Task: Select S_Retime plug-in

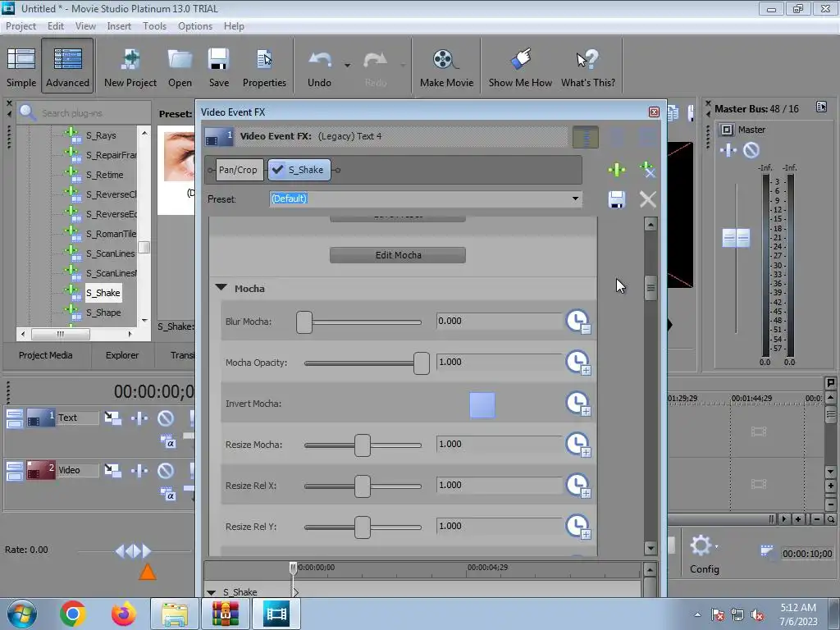Action: (x=104, y=175)
